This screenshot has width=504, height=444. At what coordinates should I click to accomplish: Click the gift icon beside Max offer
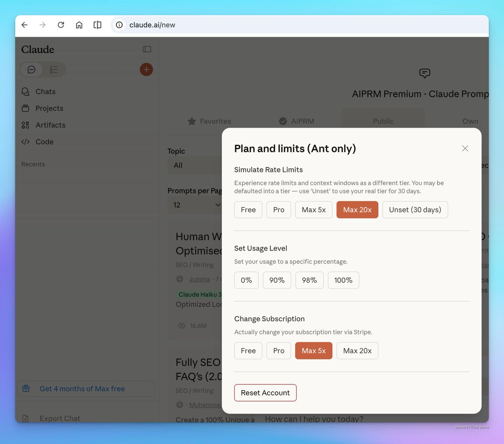pos(26,389)
